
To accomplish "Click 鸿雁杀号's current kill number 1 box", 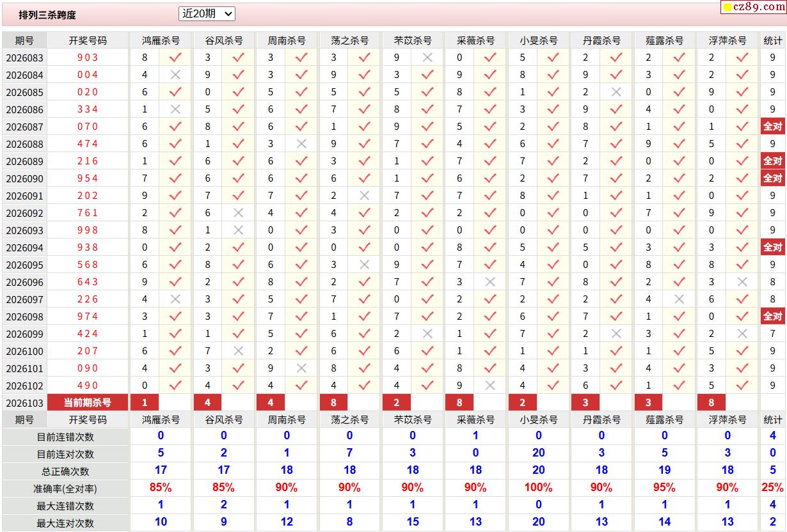I will (x=145, y=403).
